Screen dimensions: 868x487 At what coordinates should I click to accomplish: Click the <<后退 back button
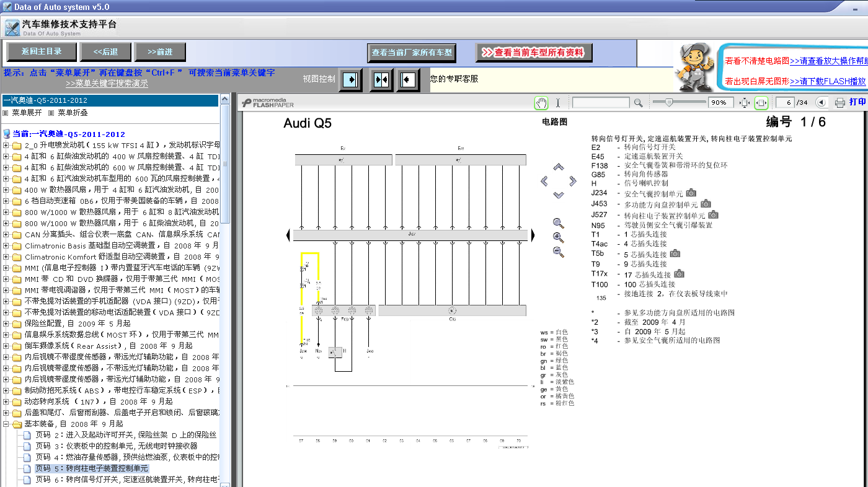(x=105, y=52)
